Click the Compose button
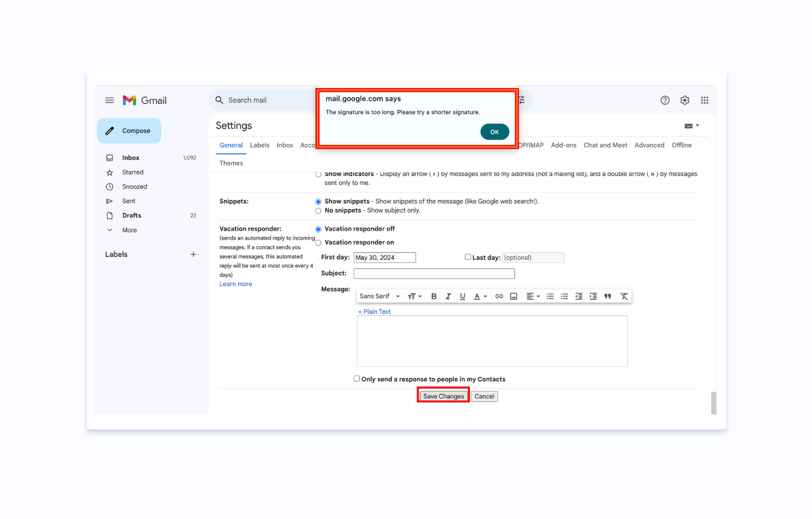Screen dimensions: 812x519 pos(129,131)
